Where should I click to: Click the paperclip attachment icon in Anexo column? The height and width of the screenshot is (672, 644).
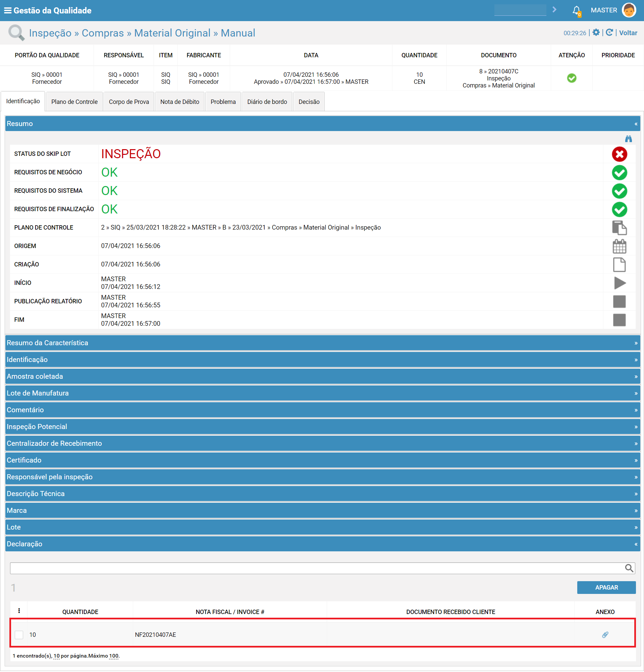[605, 634]
